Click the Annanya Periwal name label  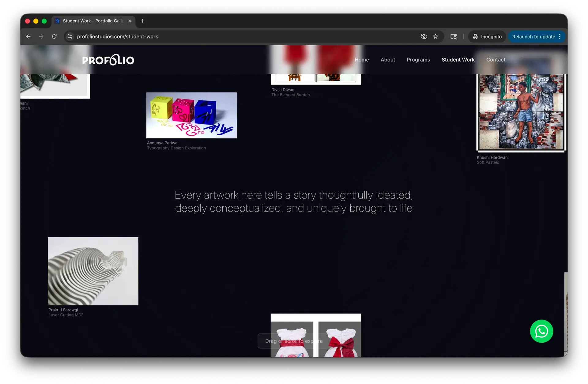[x=163, y=143]
